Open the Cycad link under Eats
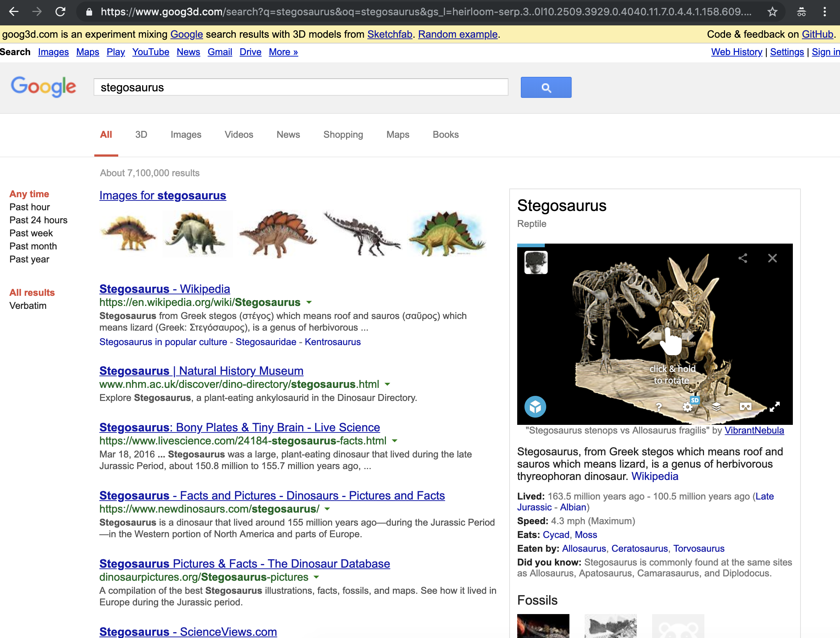Screen dimensions: 840x638 click(x=556, y=535)
